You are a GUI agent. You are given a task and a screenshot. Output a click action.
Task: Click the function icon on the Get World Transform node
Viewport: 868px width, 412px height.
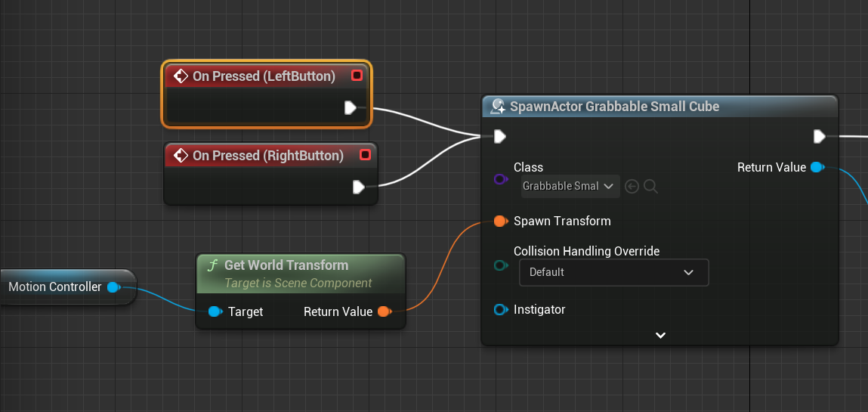click(212, 265)
